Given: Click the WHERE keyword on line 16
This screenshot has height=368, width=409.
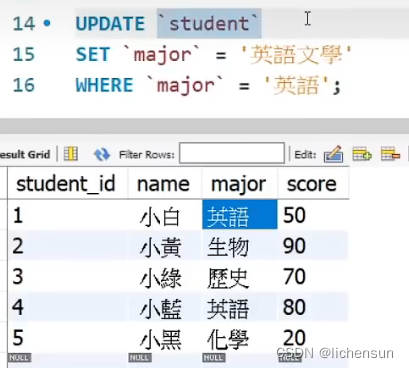Looking at the screenshot, I should pos(104,85).
